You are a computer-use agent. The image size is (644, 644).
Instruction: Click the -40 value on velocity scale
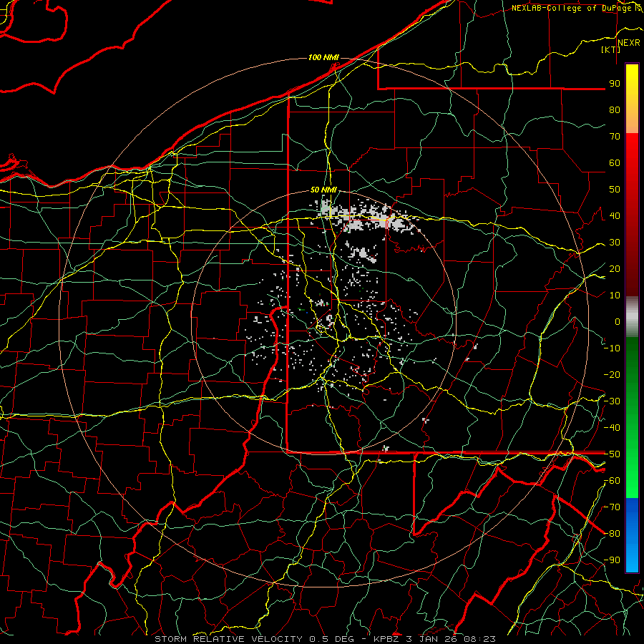[612, 428]
